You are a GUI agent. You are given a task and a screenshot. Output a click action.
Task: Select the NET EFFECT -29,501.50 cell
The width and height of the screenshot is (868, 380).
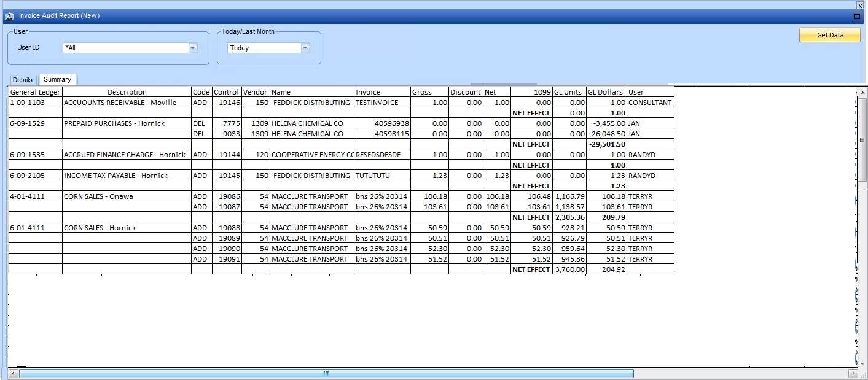607,144
